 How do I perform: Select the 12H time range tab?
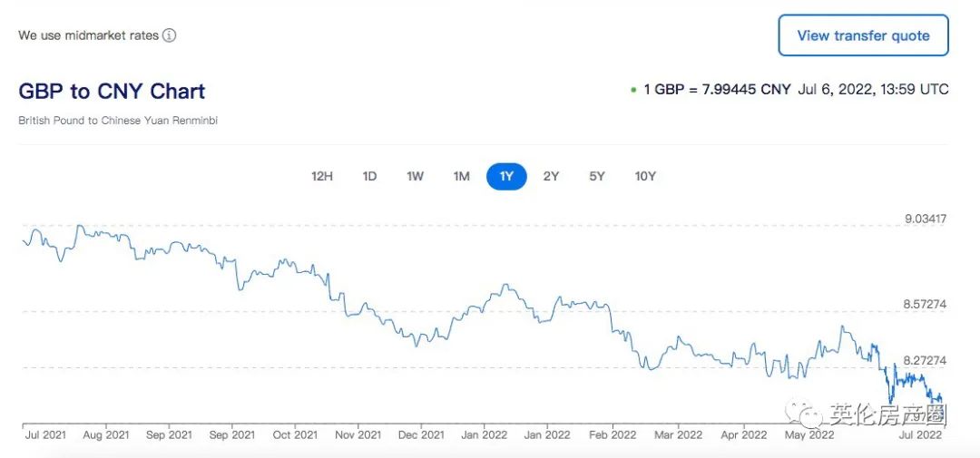[322, 176]
